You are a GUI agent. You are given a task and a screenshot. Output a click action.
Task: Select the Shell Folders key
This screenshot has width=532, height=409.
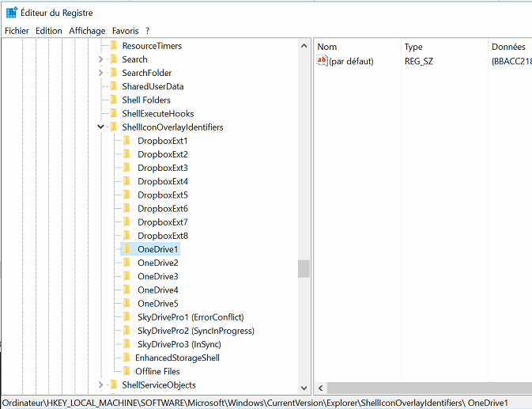point(146,100)
